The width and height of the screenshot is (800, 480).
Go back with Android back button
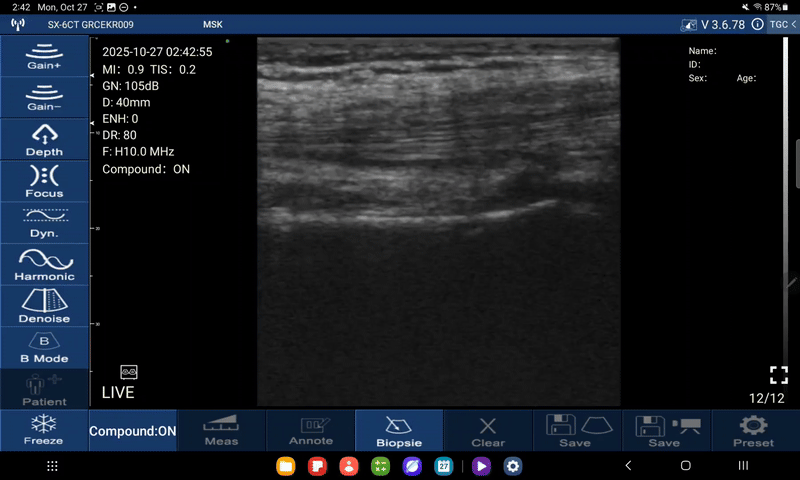coord(628,465)
